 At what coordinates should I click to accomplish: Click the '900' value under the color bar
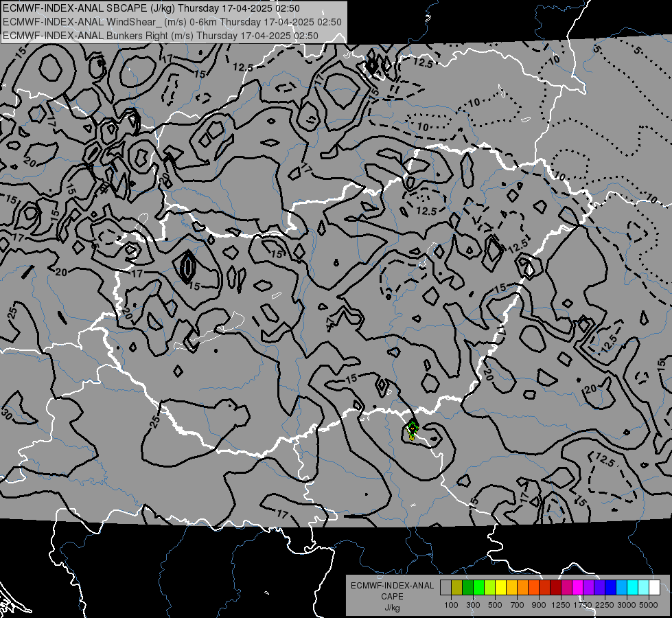click(539, 605)
